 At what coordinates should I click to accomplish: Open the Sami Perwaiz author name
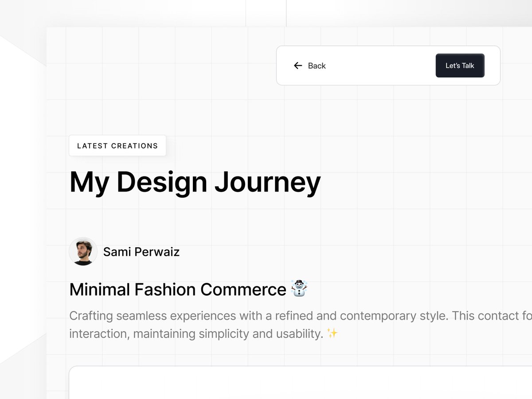click(x=141, y=252)
